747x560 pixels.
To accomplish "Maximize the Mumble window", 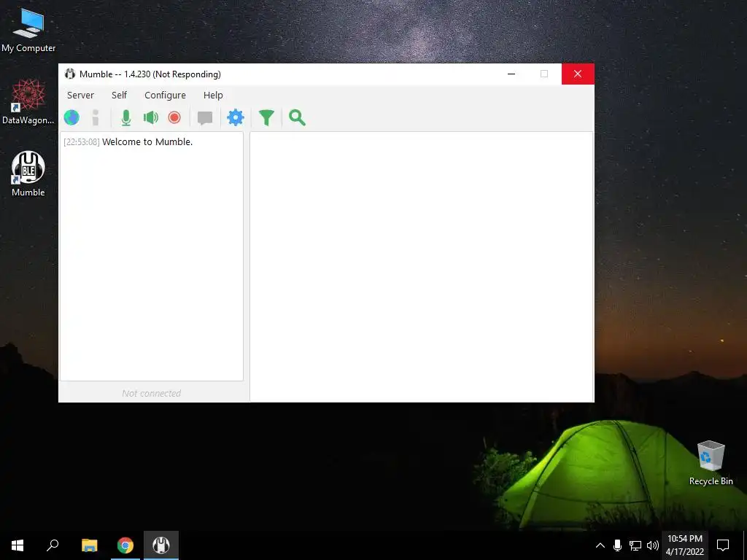I will (x=544, y=74).
